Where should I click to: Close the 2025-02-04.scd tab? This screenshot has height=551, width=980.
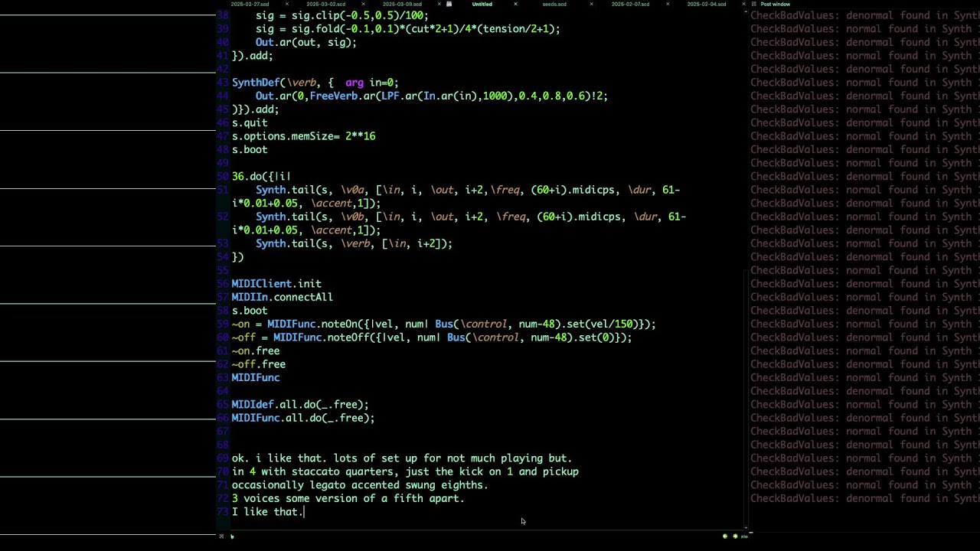point(743,4)
